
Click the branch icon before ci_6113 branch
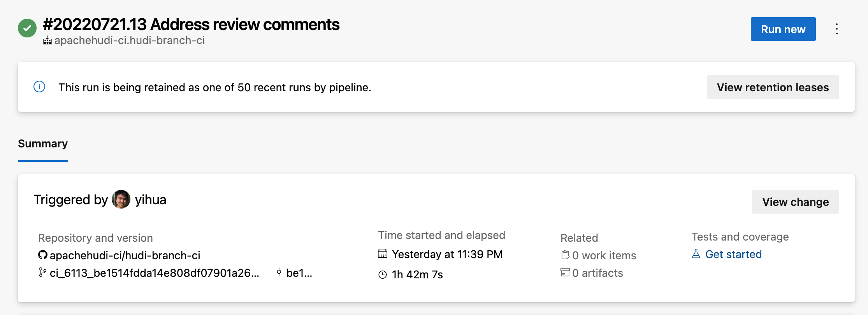coord(42,273)
